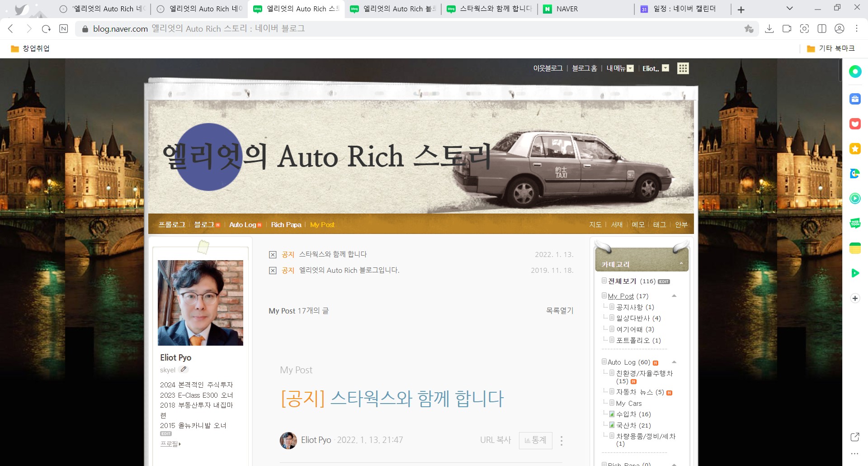This screenshot has height=466, width=868.
Task: Open the 프로필 arrow link
Action: click(x=170, y=444)
